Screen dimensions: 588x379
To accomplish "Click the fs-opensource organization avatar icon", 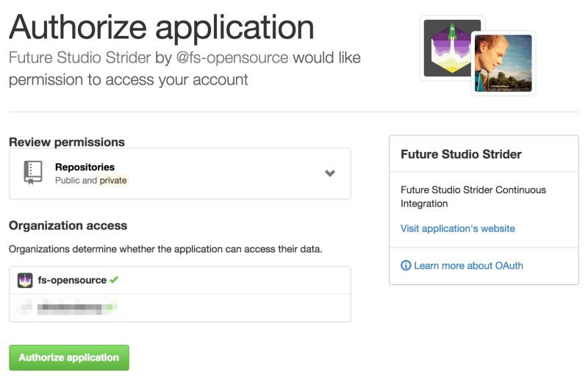I will (x=25, y=280).
